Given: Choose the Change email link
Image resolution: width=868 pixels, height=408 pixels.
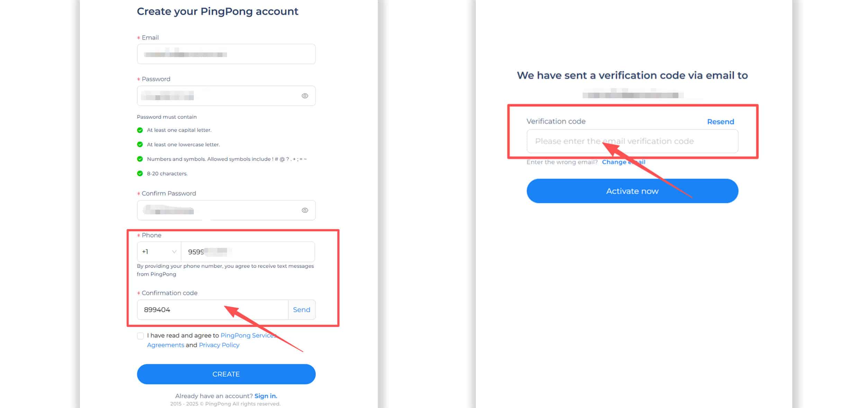Looking at the screenshot, I should [x=623, y=162].
